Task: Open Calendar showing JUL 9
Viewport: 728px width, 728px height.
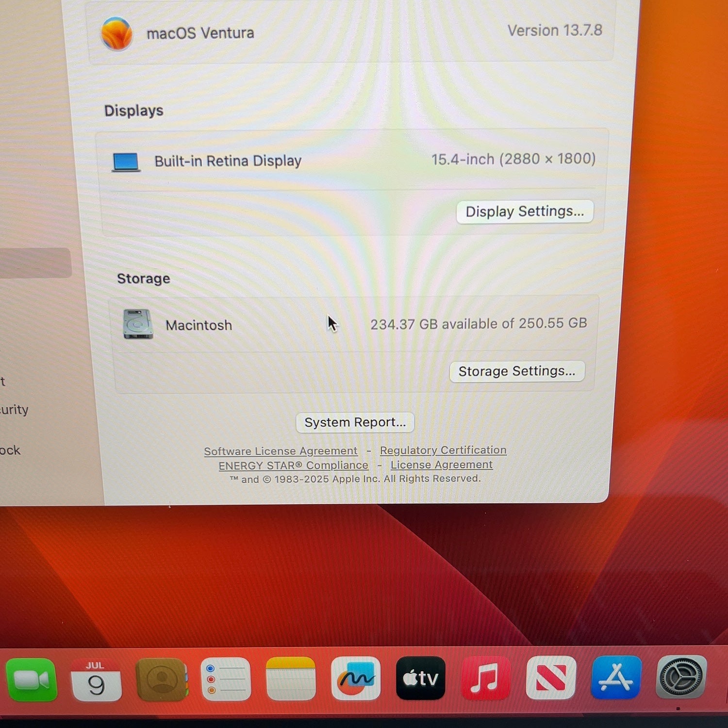Action: point(96,679)
